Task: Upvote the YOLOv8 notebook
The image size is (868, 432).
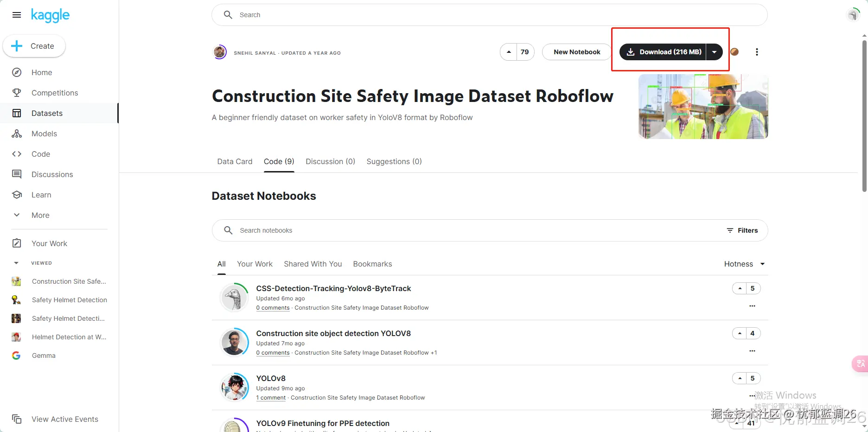Action: (740, 378)
